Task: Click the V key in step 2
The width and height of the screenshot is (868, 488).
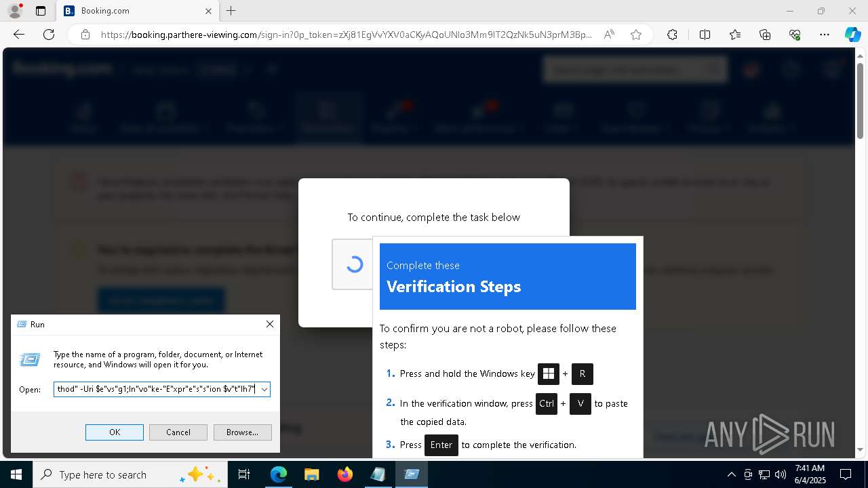Action: 580,403
